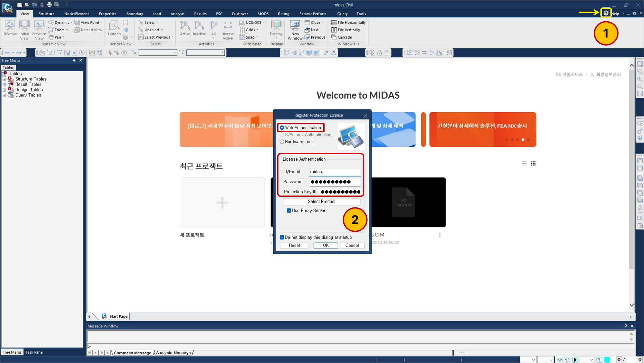Click the Reset button in license dialog
This screenshot has height=363, width=644.
295,246
